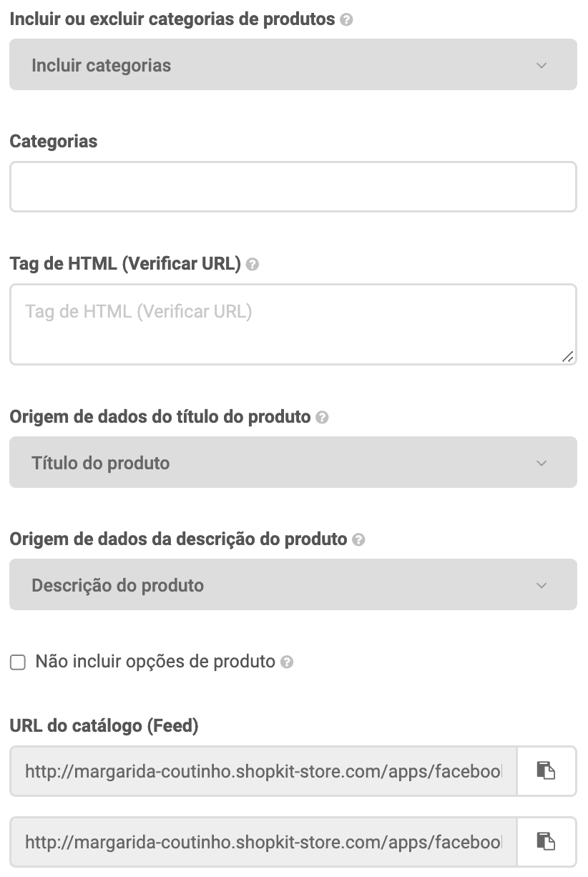
Task: Click help icon after 'Não incluir opções de produto'
Action: pyautogui.click(x=287, y=662)
